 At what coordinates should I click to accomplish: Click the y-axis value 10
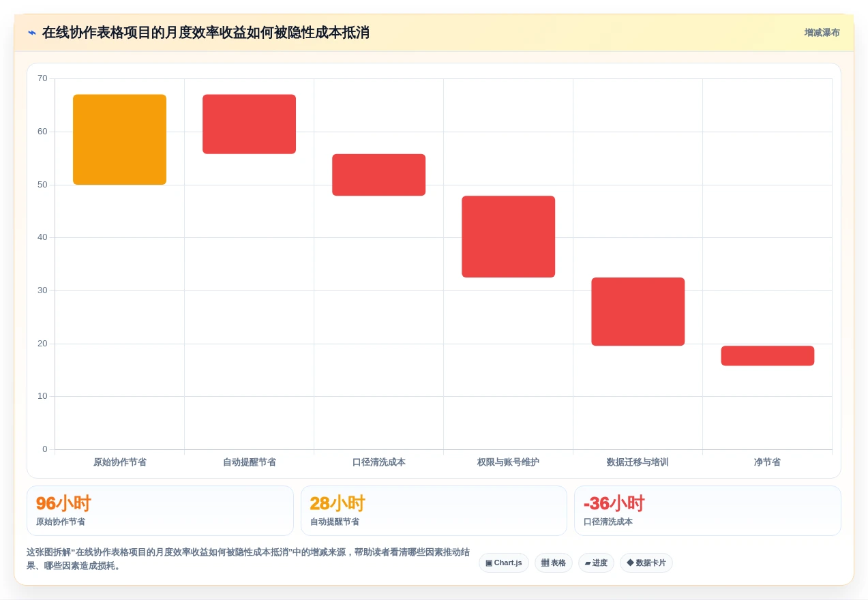tap(42, 396)
